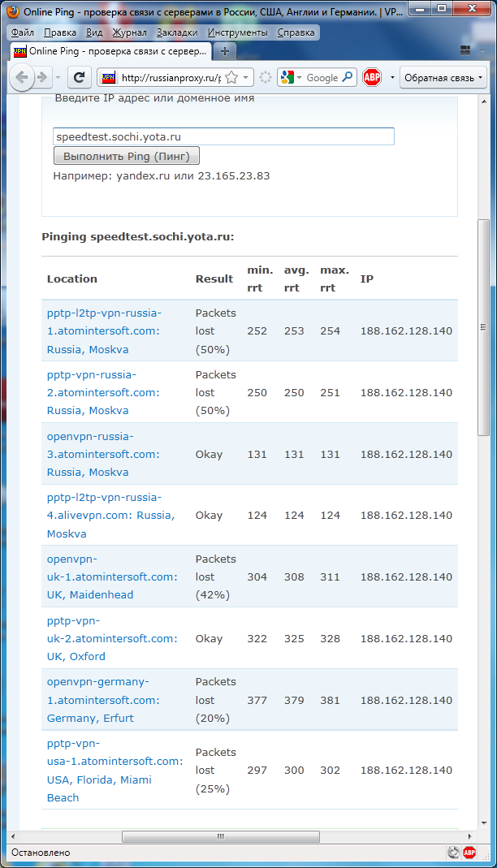Click the Google search magnifier icon

coord(348,77)
